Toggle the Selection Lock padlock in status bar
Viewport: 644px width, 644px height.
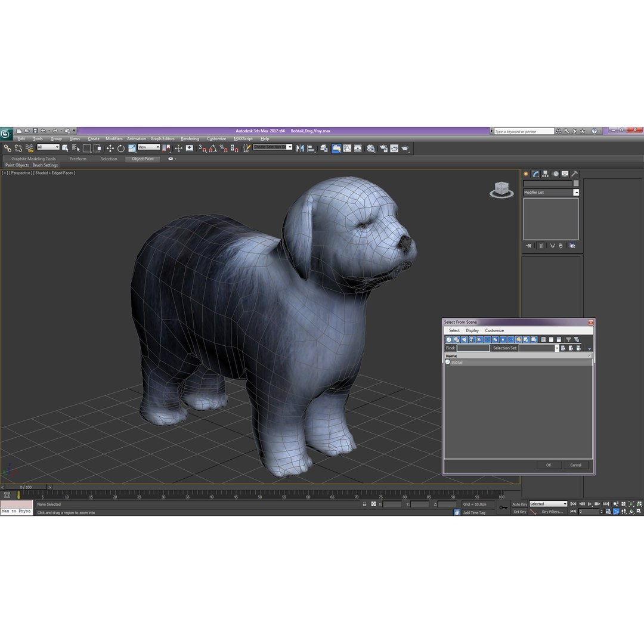(364, 504)
